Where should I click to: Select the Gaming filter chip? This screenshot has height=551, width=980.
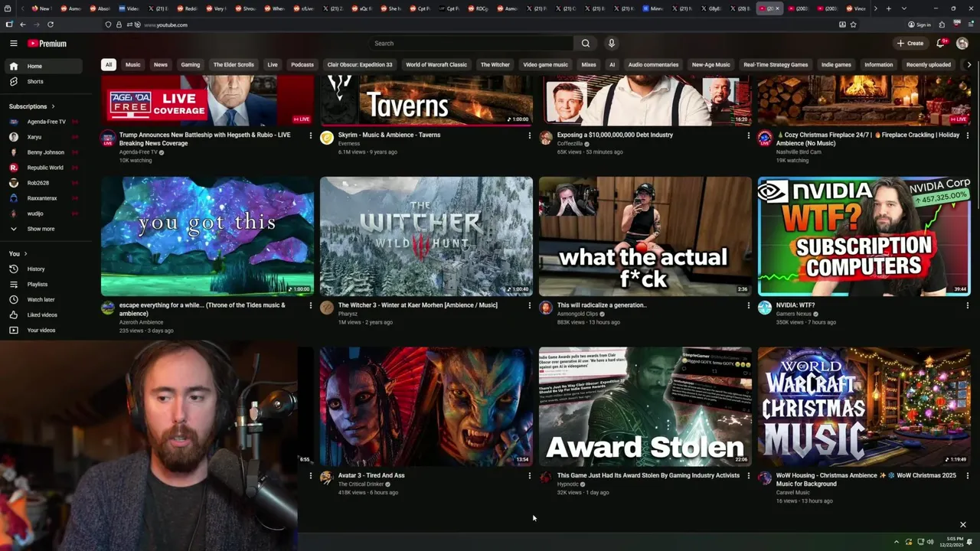coord(191,65)
